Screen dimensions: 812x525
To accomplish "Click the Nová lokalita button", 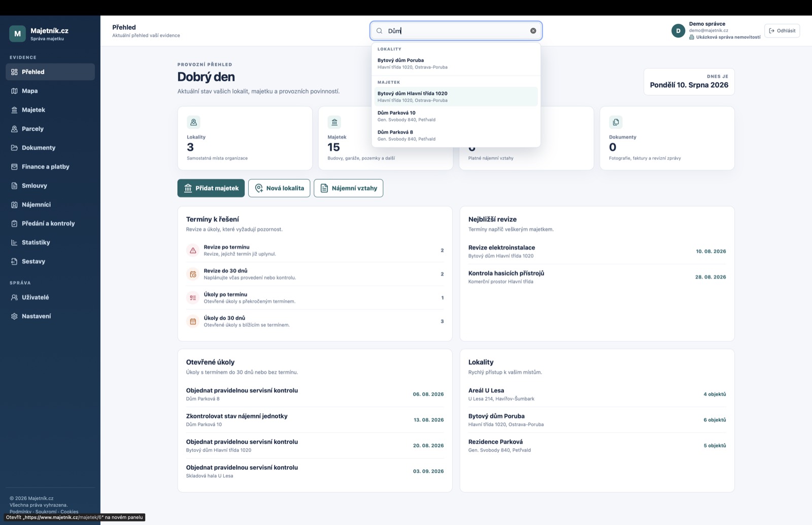I will tap(279, 188).
